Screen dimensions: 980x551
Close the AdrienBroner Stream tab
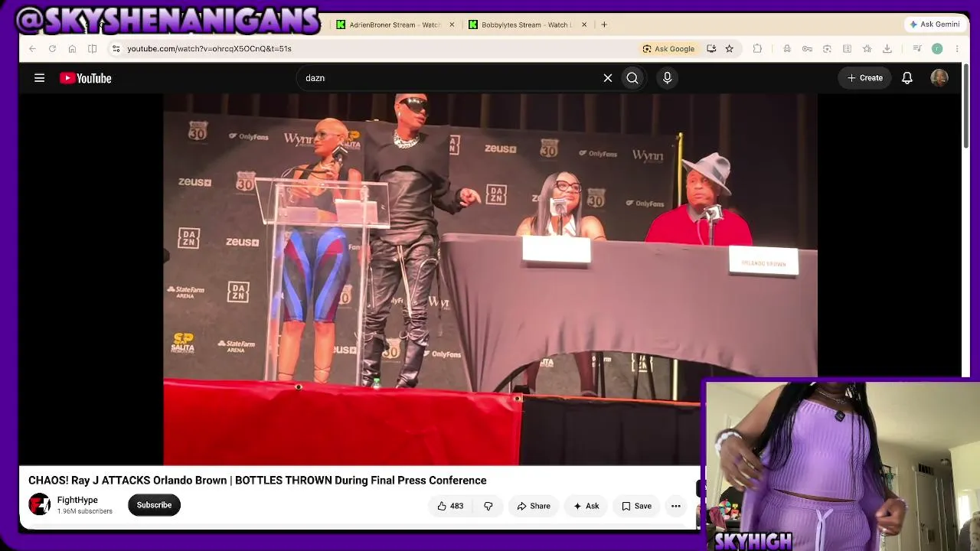click(452, 24)
